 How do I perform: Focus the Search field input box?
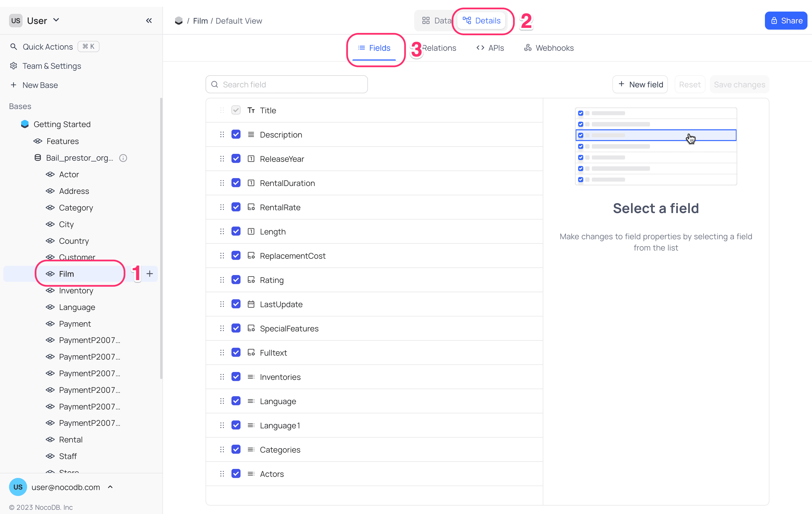click(x=287, y=84)
